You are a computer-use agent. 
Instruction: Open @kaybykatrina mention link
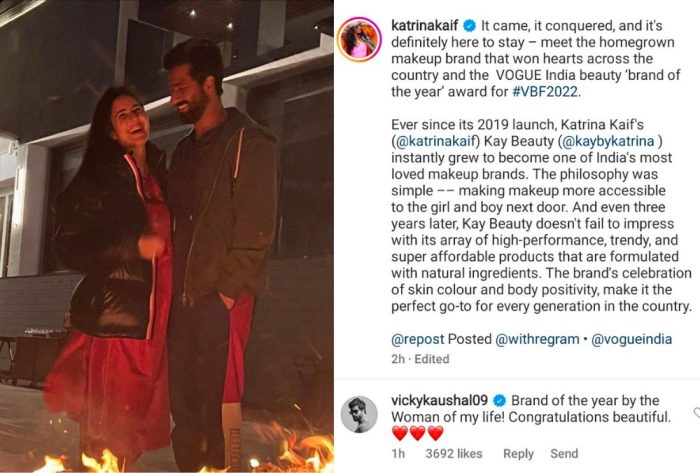click(608, 141)
